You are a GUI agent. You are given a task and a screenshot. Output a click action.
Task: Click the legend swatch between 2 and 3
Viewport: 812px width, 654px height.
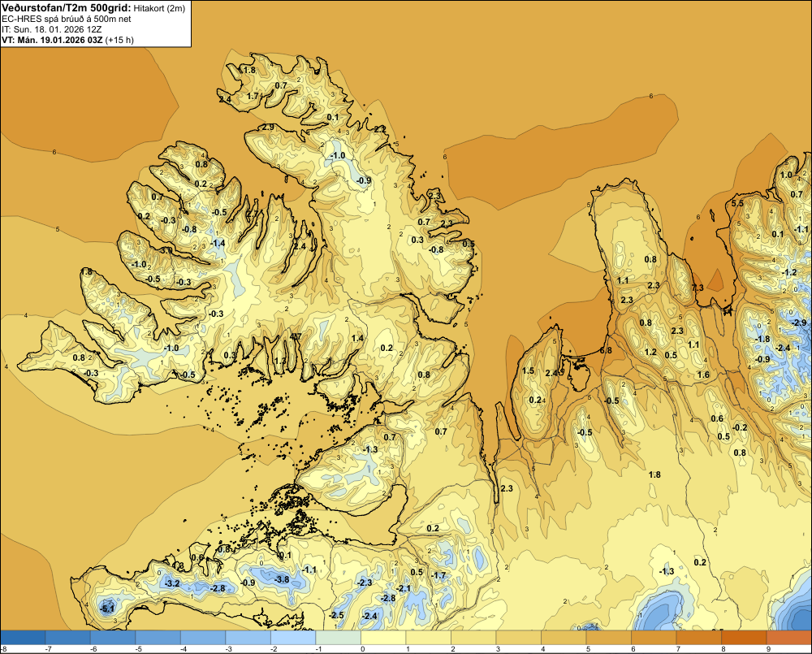click(x=473, y=638)
